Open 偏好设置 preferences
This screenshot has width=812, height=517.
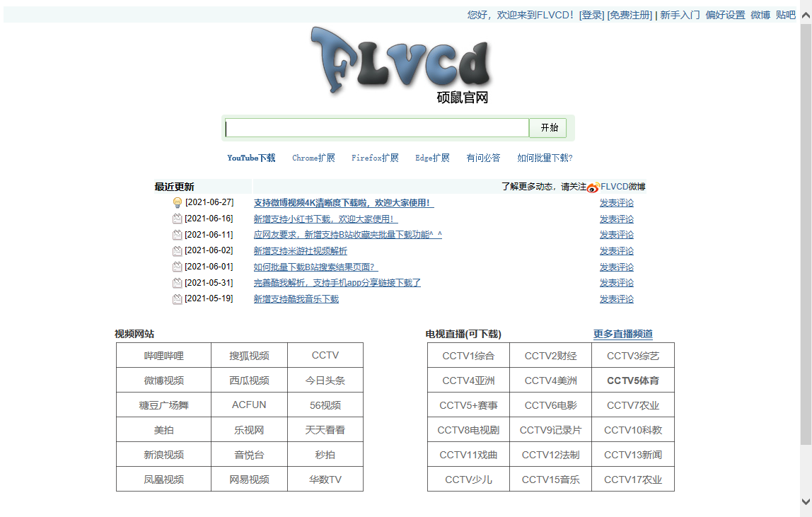click(725, 15)
